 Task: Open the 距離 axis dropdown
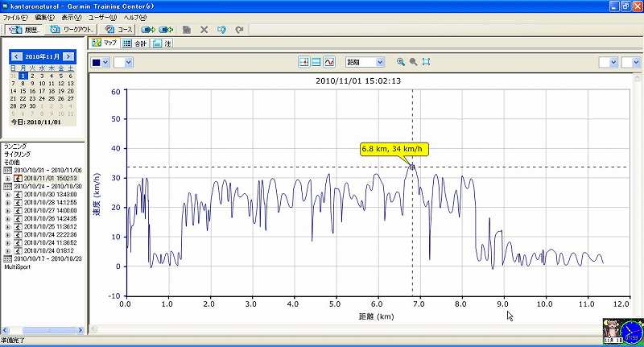pyautogui.click(x=365, y=62)
